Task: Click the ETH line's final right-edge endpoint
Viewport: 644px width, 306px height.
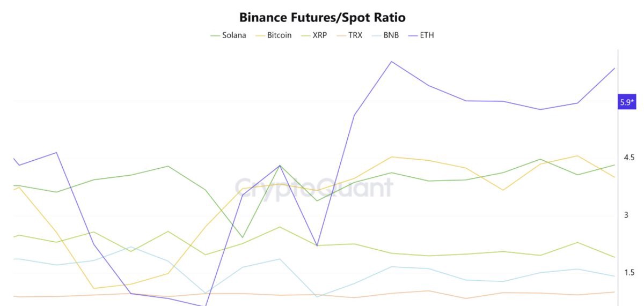Action: click(614, 69)
